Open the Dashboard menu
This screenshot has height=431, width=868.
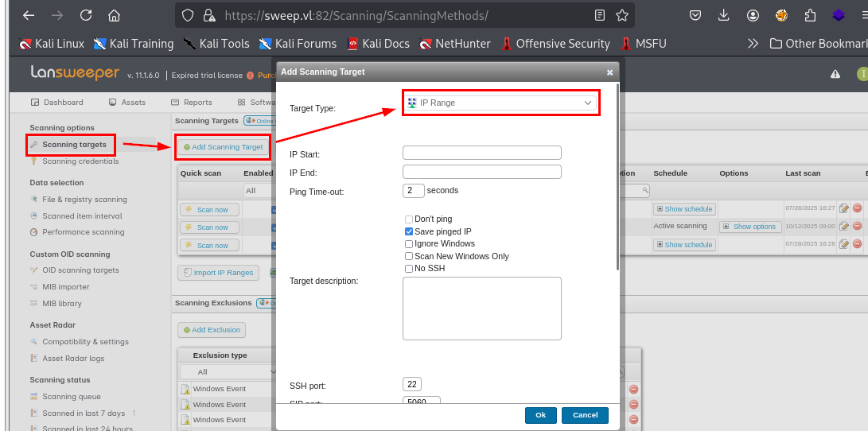coord(57,103)
